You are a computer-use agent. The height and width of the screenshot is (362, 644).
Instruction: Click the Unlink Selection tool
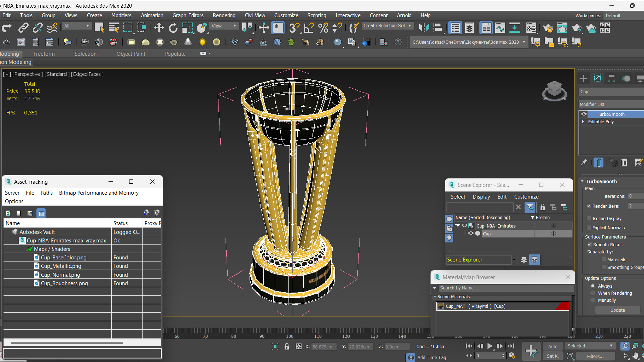[38, 28]
